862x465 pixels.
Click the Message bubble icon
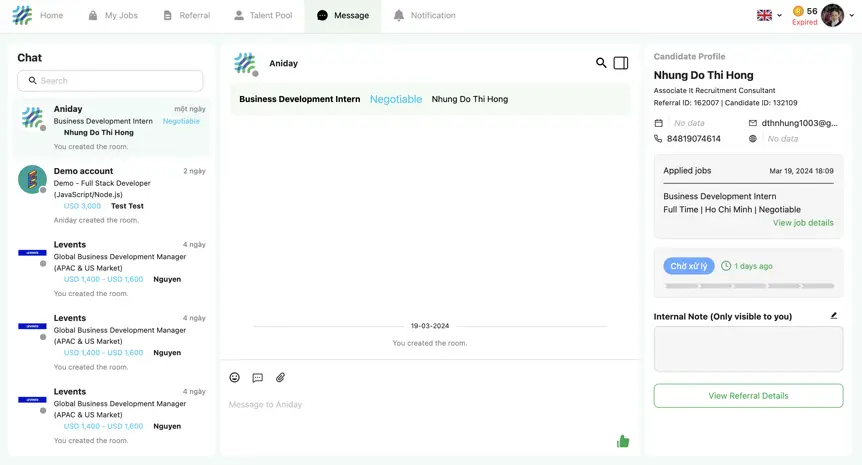322,15
